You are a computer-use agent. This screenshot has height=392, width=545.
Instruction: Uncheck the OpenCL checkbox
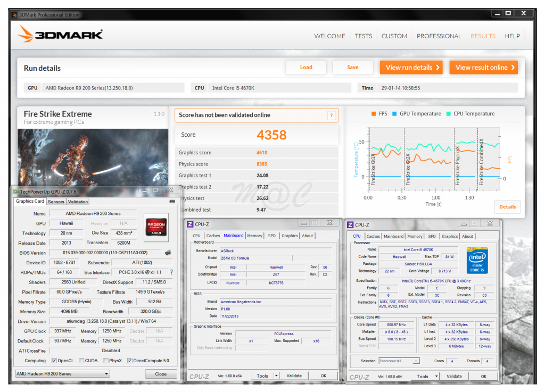54,361
